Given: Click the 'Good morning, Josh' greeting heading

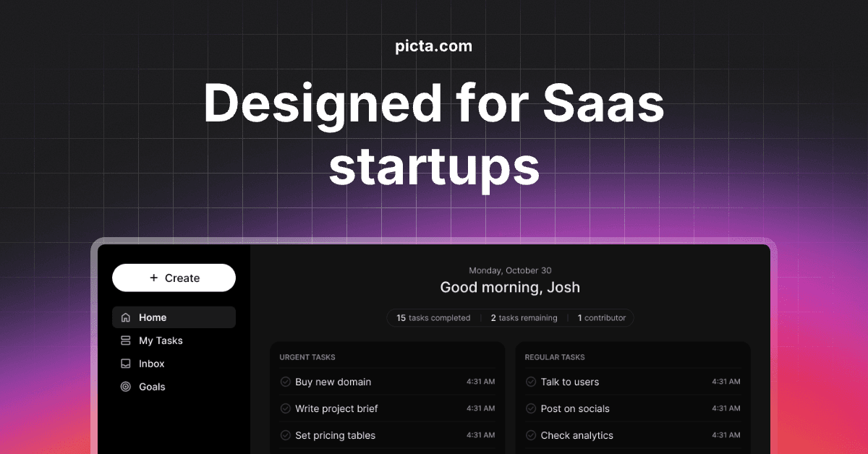Looking at the screenshot, I should [x=510, y=287].
